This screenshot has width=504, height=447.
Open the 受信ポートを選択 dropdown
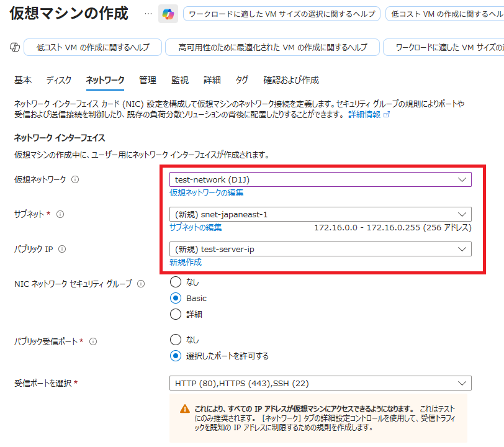(x=320, y=383)
